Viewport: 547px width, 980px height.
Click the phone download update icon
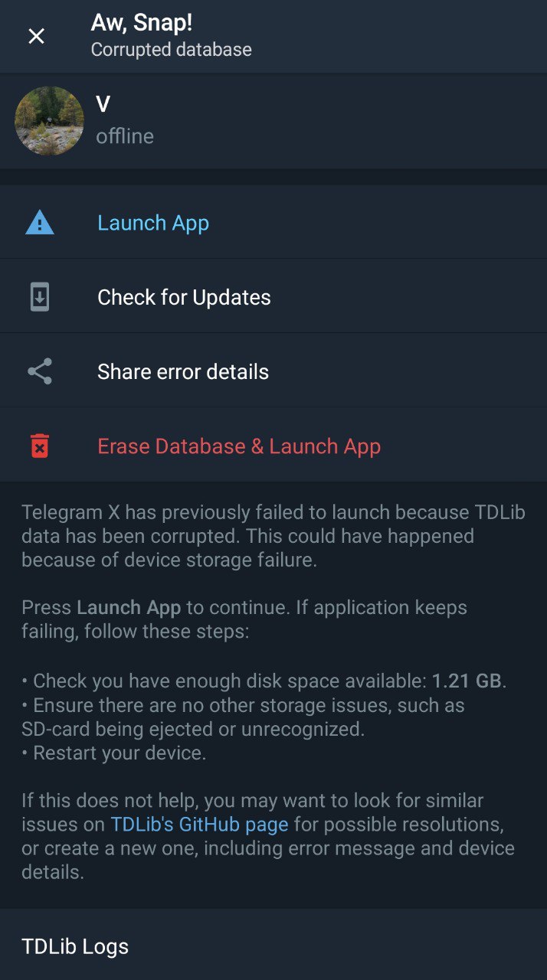coord(40,297)
